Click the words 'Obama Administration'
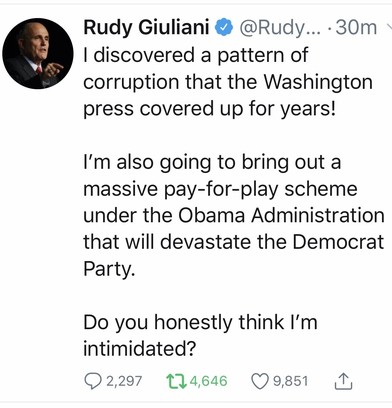This screenshot has width=392, height=408. pos(281,215)
